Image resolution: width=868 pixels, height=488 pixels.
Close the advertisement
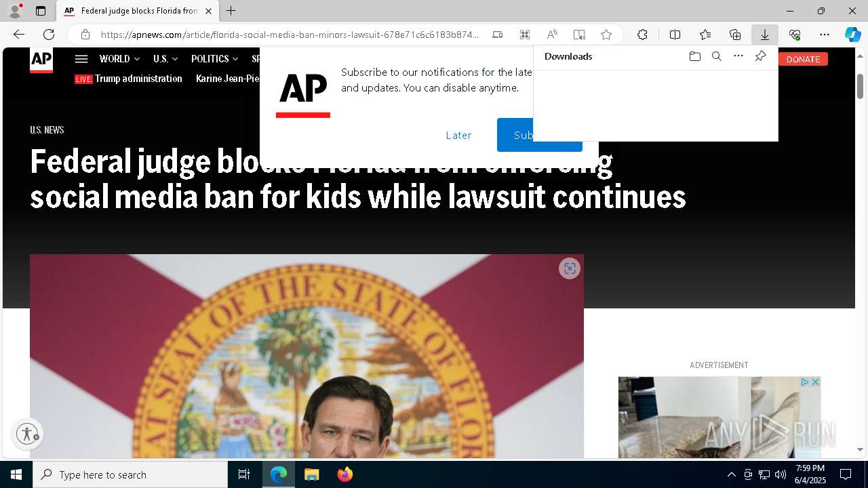tap(815, 382)
